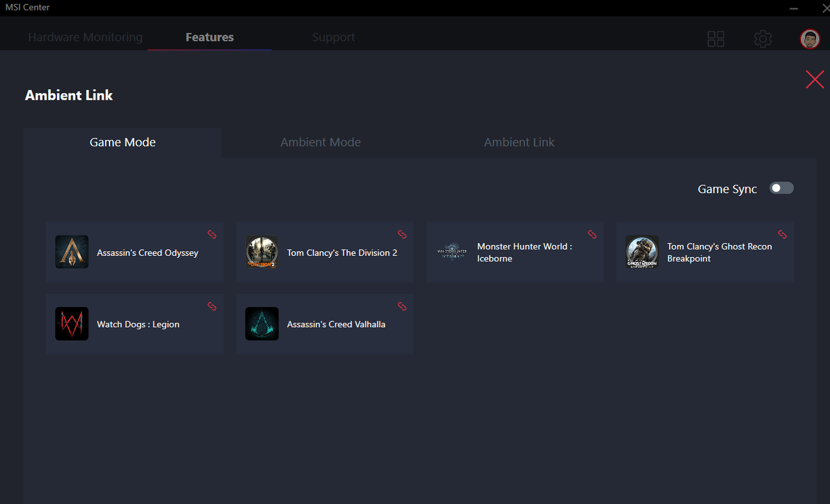Click the Monster Hunter World : Iceborne title

tap(525, 253)
